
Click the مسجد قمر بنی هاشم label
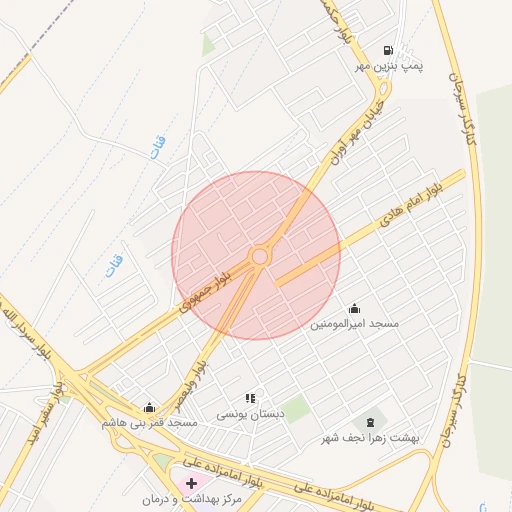pyautogui.click(x=150, y=423)
